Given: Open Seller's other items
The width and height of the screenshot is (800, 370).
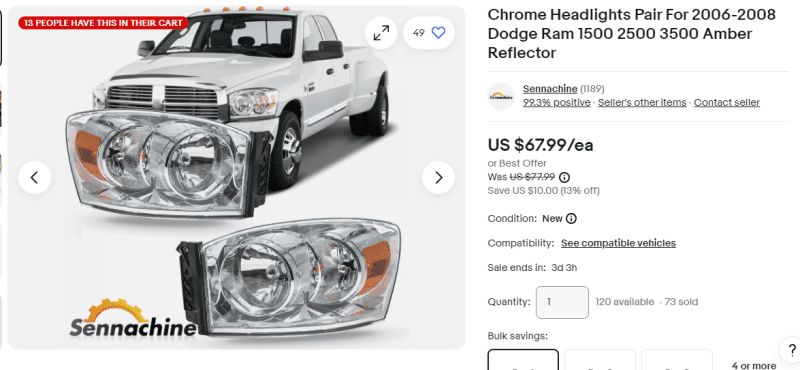Looking at the screenshot, I should click(642, 103).
